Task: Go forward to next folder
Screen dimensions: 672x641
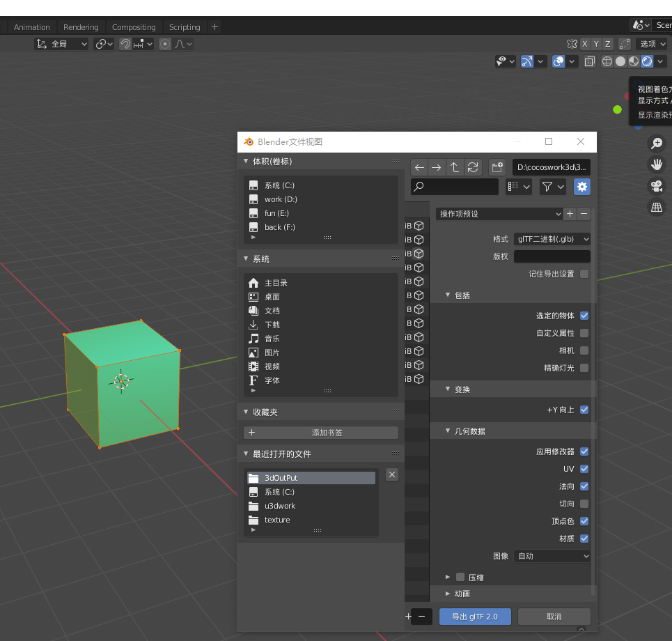Action: click(437, 167)
